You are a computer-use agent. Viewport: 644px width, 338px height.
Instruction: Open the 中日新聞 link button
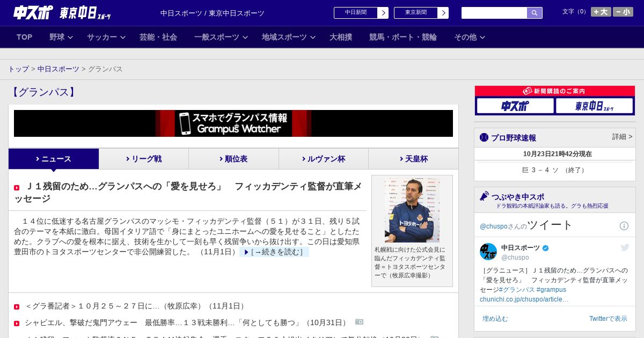click(356, 13)
